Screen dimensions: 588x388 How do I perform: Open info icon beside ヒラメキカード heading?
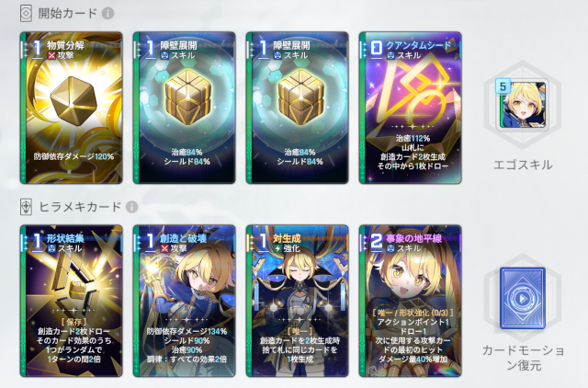pyautogui.click(x=131, y=207)
